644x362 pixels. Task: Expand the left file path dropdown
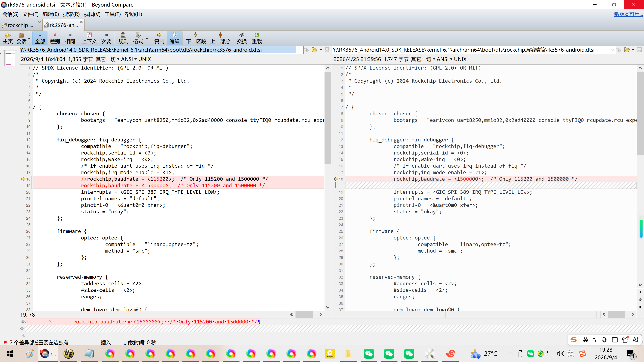[300, 50]
